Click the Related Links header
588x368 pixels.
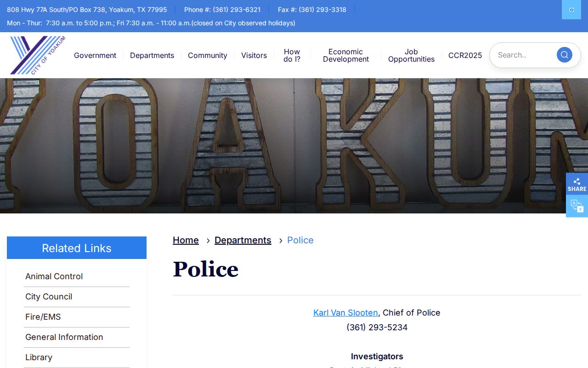click(77, 248)
